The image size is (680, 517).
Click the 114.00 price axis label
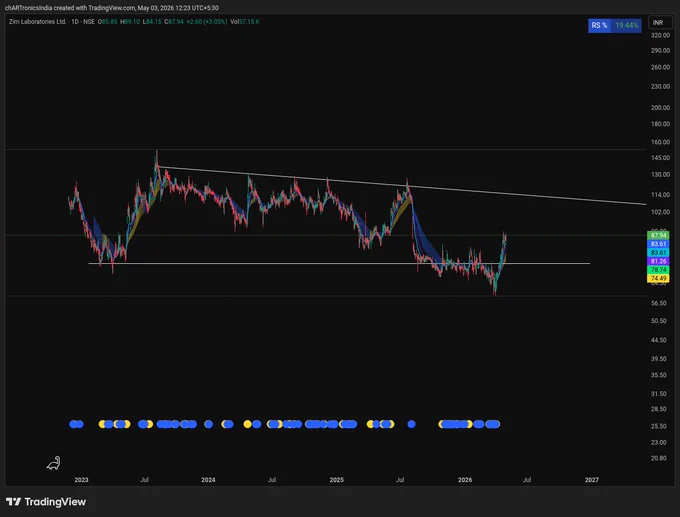(x=660, y=195)
